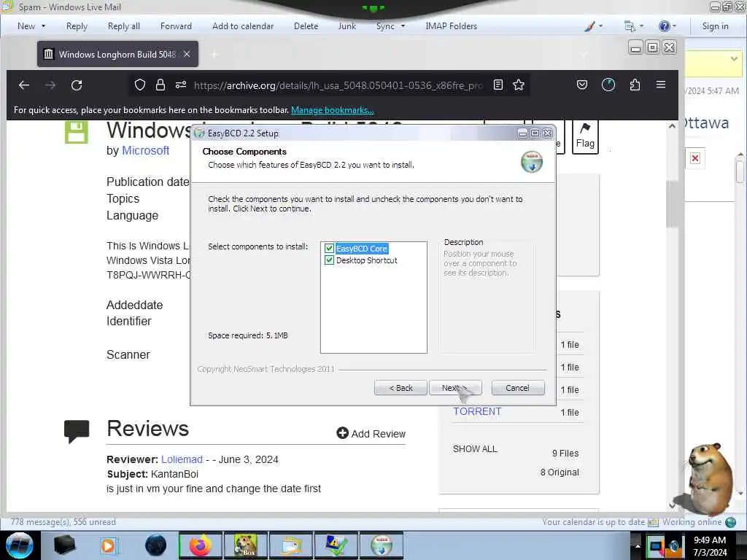Viewport: 747px width, 560px height.
Task: Click the TORRENT download link
Action: [477, 411]
